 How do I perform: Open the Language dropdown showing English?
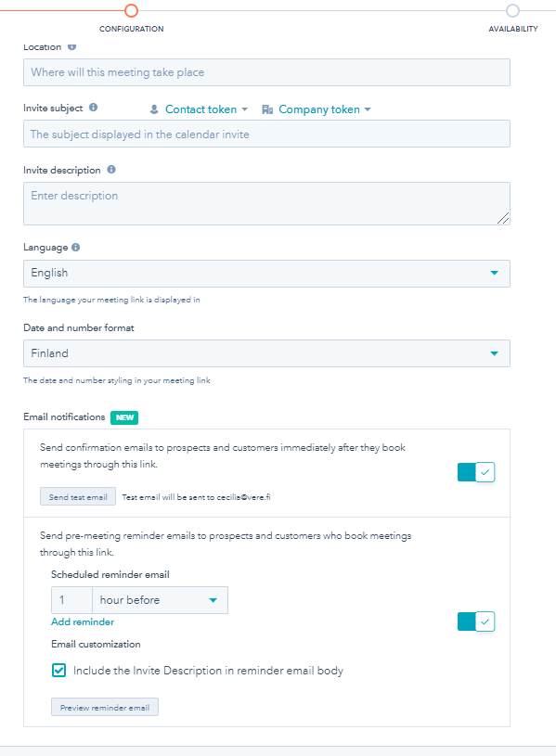[266, 274]
